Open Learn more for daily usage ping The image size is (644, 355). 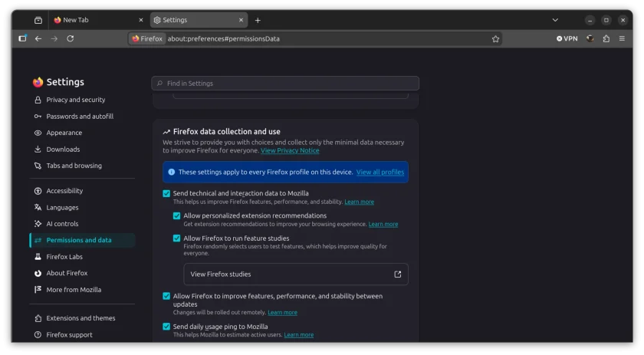pos(298,335)
